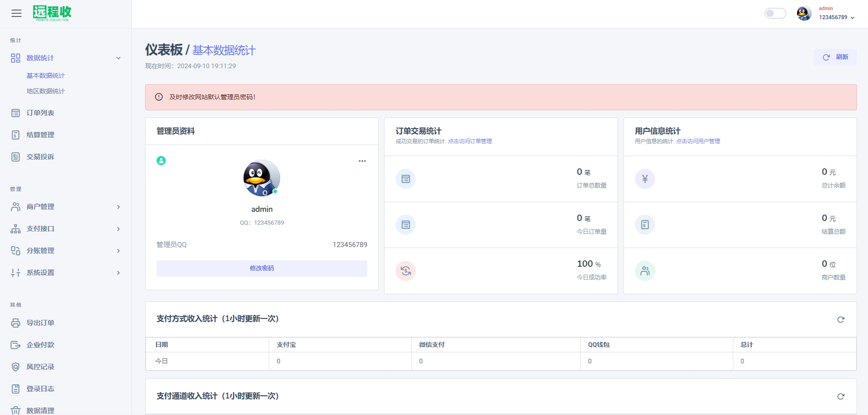The image size is (868, 415).
Task: Refresh the 支付通道收入统计 panel
Action: (841, 396)
